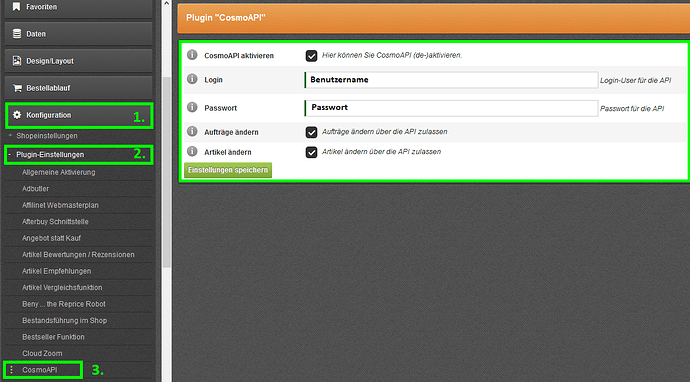Expand the Shopeinstellungen section
This screenshot has width=690, height=382.
[10, 136]
